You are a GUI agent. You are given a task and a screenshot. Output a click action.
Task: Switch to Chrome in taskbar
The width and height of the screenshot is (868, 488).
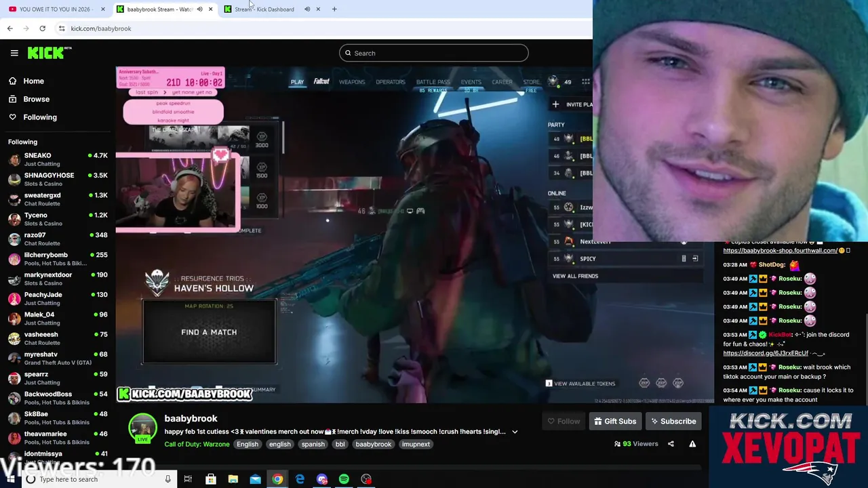pyautogui.click(x=277, y=479)
